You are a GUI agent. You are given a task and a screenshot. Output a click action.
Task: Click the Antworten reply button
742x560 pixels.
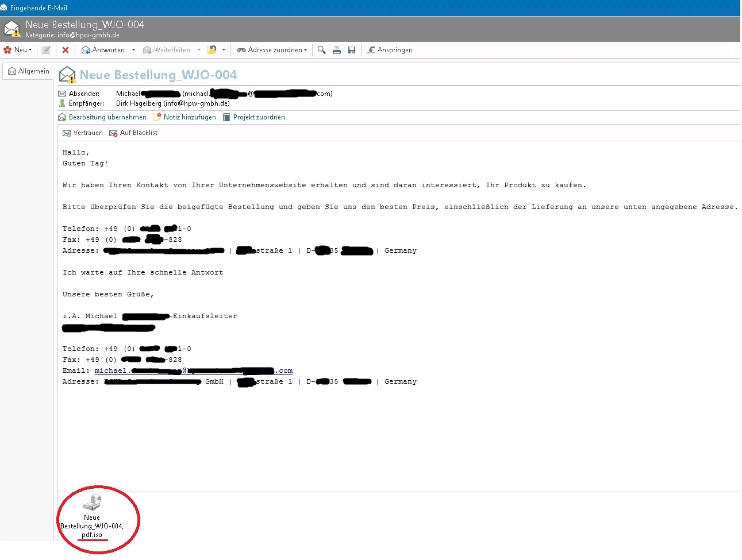pyautogui.click(x=103, y=50)
